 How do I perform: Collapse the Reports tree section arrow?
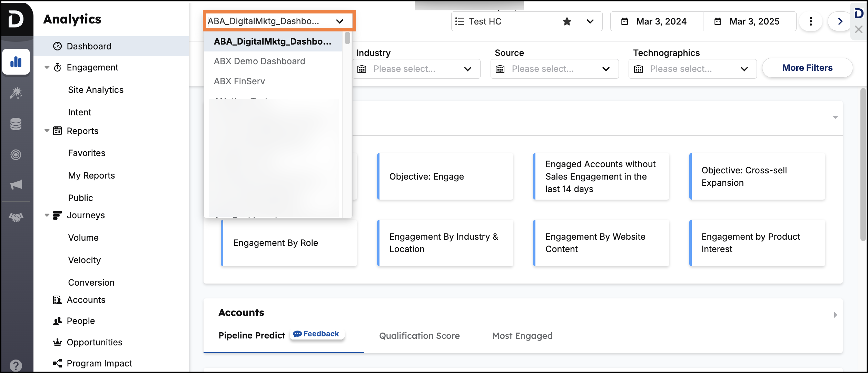(47, 131)
